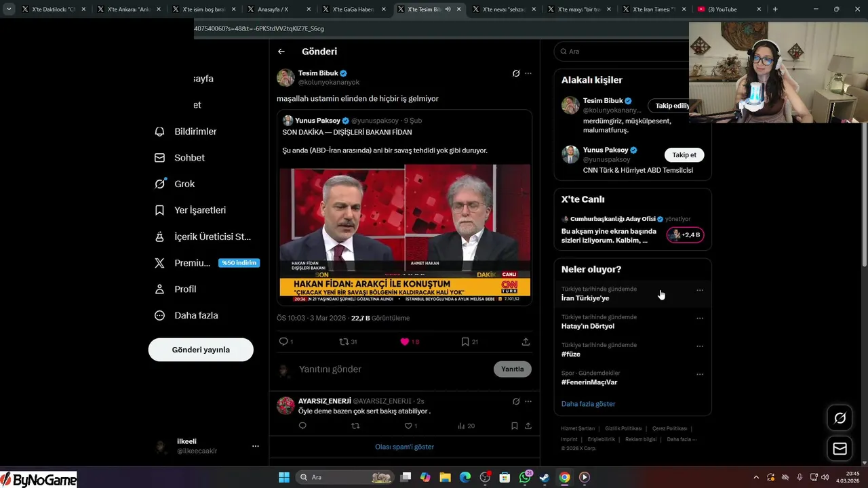Click Hizmet Şartları footer link

(578, 428)
